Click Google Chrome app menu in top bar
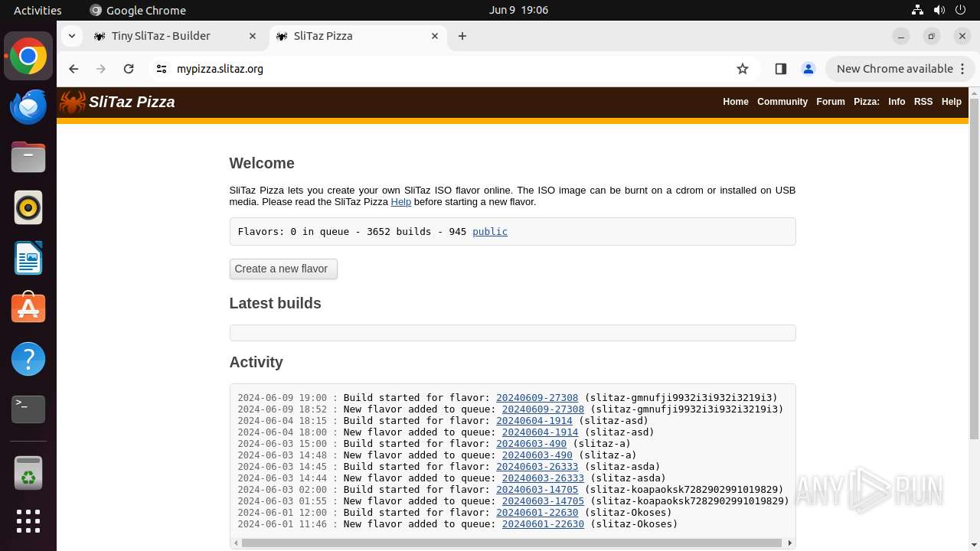The width and height of the screenshot is (980, 551). coord(138,10)
